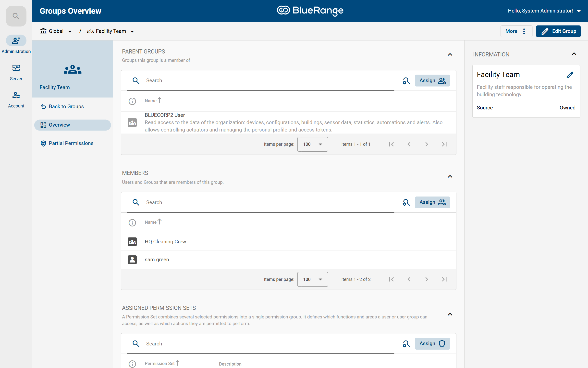The width and height of the screenshot is (588, 368).
Task: Collapse the Information panel
Action: tap(574, 54)
